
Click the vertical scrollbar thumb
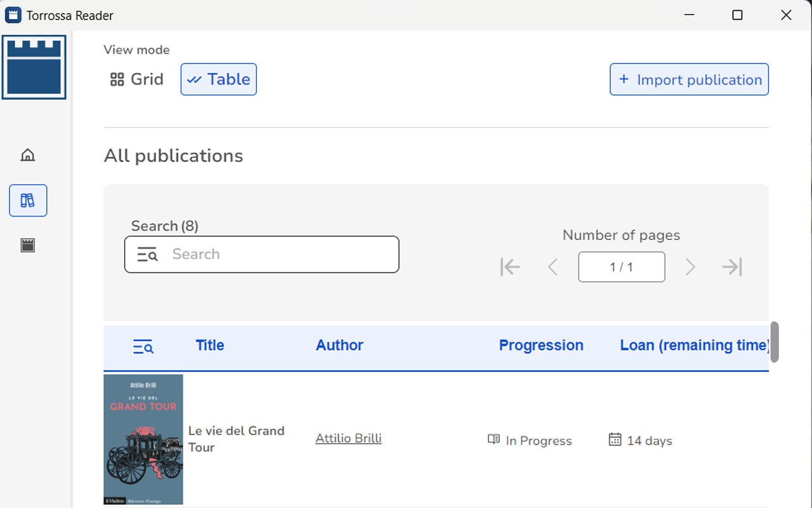click(x=775, y=342)
